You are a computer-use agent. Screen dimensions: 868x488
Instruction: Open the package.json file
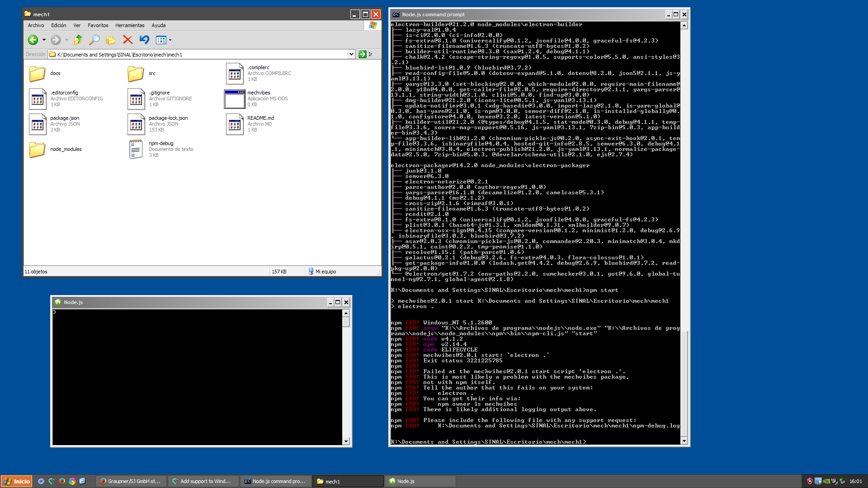click(x=38, y=124)
